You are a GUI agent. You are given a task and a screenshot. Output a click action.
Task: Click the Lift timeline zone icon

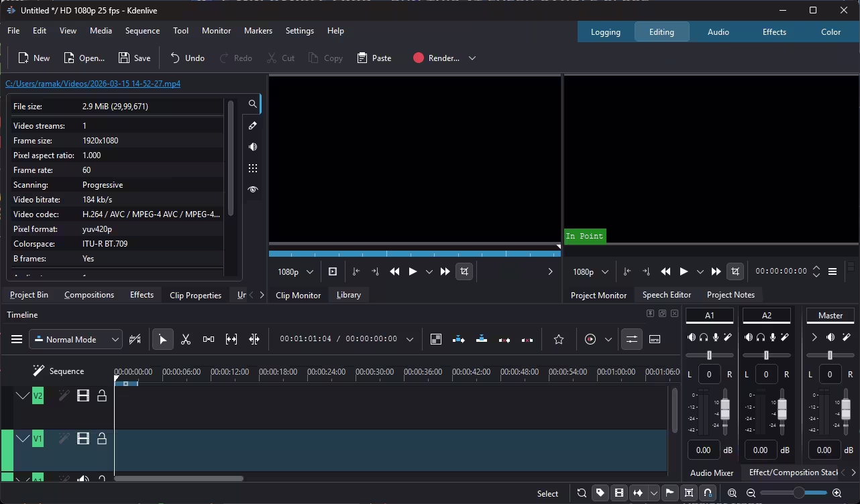click(527, 339)
